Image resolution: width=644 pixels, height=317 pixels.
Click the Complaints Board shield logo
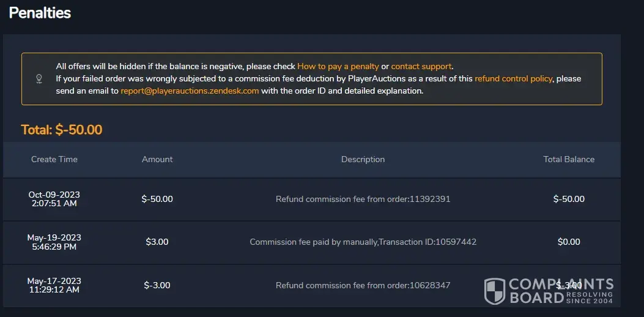[x=495, y=291]
